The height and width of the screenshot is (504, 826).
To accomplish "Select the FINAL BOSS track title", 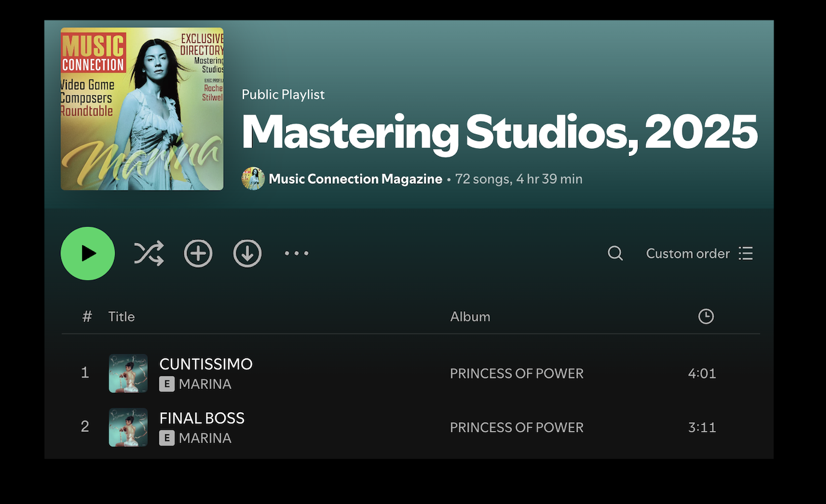I will pos(202,418).
